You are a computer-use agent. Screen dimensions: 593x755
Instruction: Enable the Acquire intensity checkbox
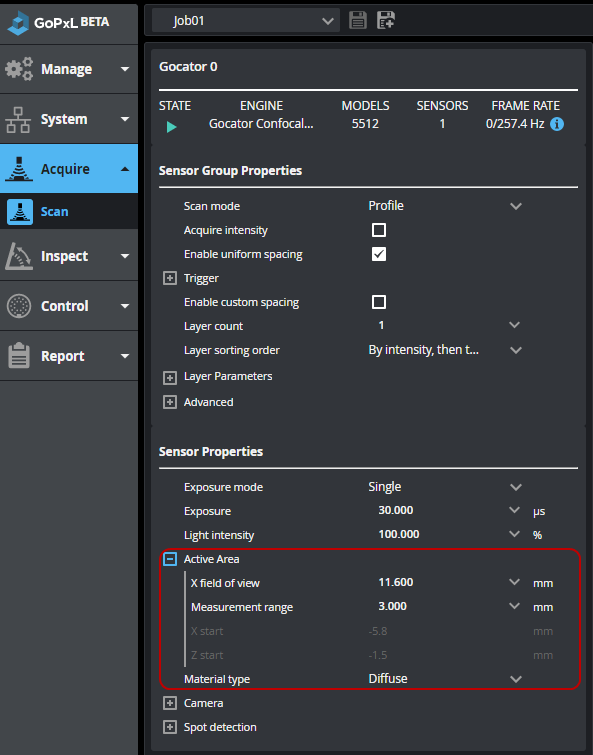pyautogui.click(x=379, y=230)
